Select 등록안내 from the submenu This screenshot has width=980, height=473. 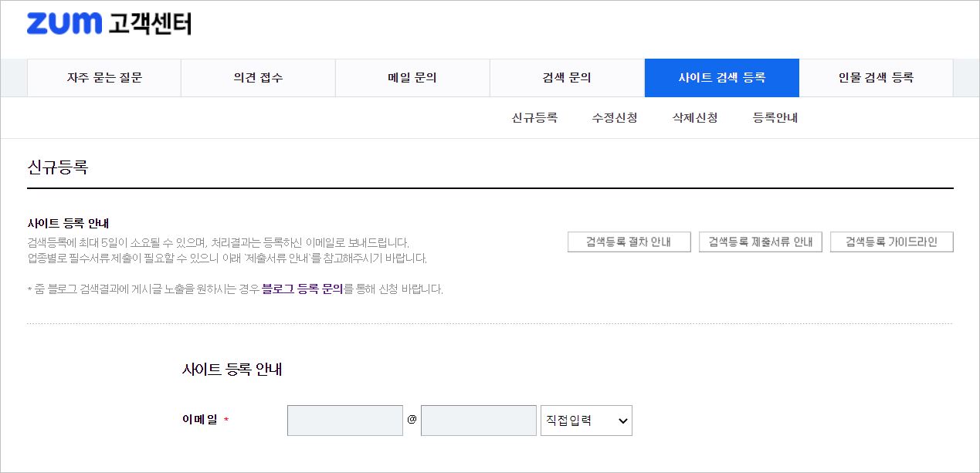(x=774, y=117)
